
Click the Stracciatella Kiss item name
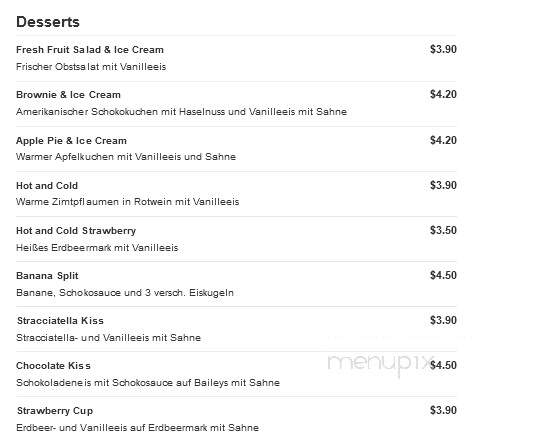tap(60, 321)
